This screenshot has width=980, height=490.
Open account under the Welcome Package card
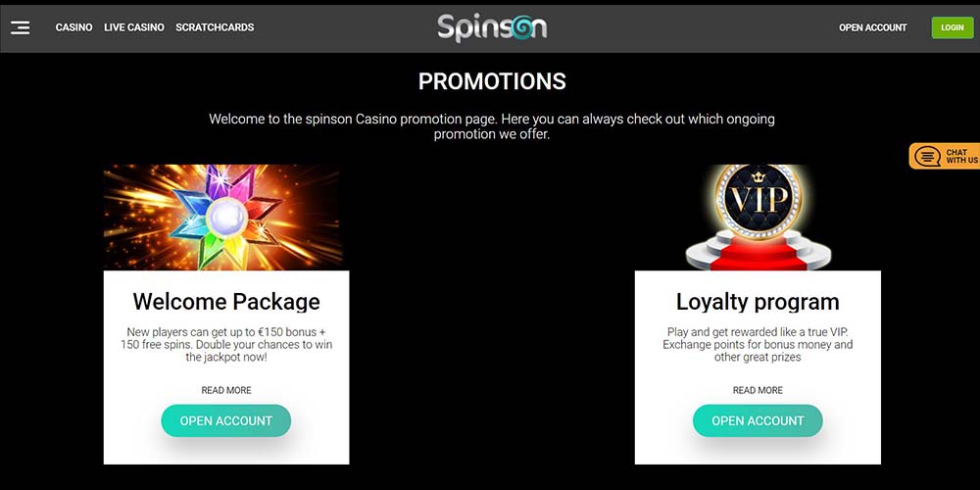[226, 420]
